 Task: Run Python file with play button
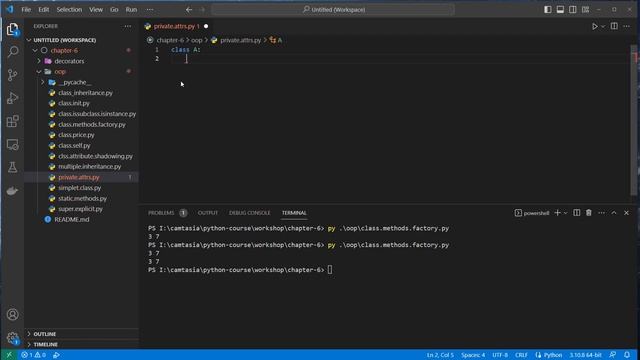coord(595,26)
